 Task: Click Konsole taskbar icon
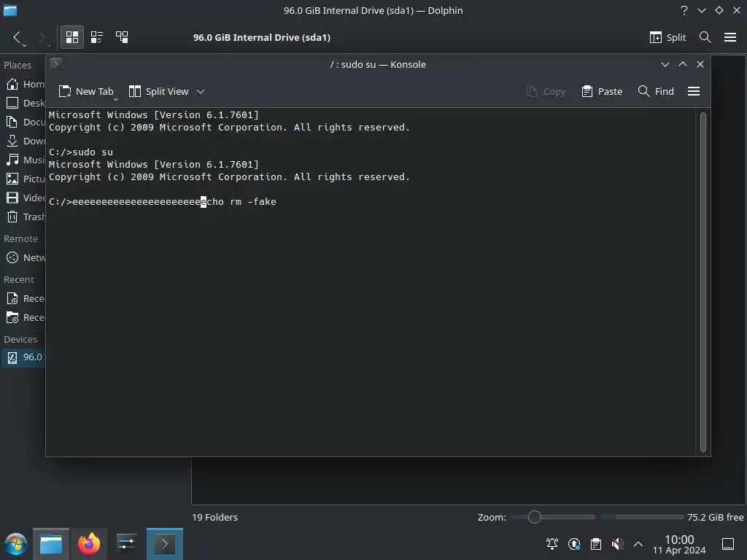(164, 544)
